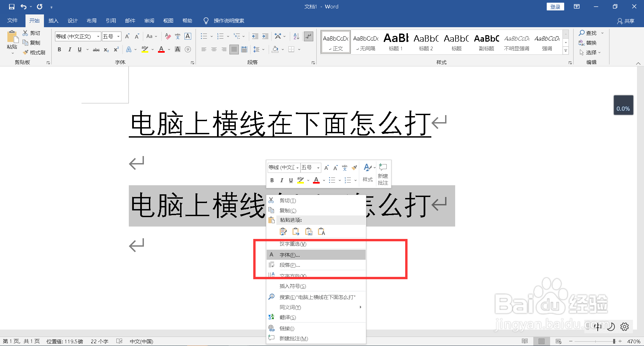The height and width of the screenshot is (346, 644).
Task: Click 替换 to open Replace
Action: (591, 43)
